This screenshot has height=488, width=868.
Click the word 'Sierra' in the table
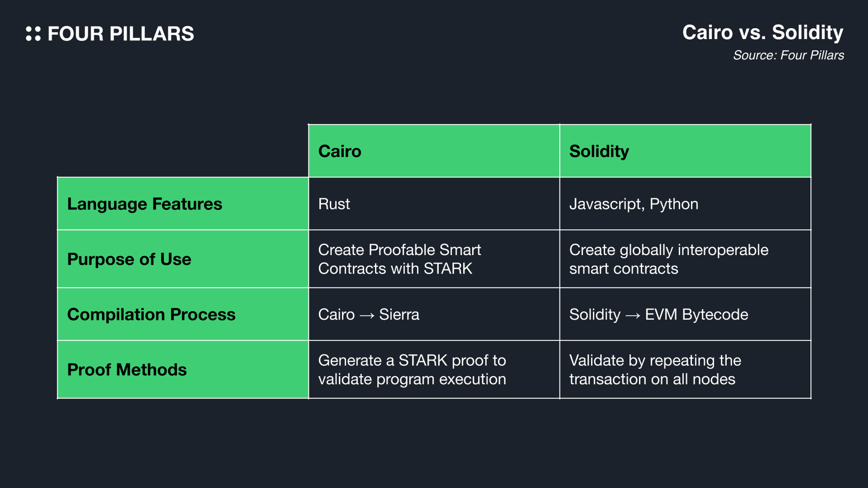pos(399,314)
